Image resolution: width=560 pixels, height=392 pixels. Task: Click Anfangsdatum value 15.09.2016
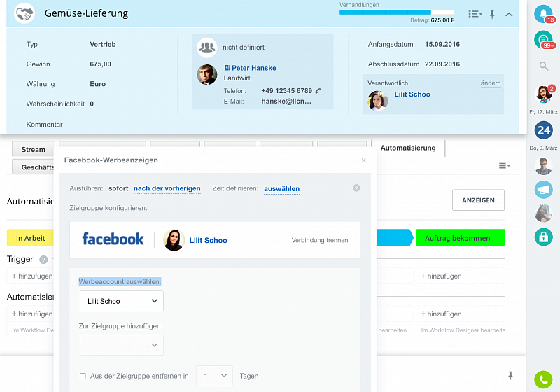pyautogui.click(x=442, y=45)
